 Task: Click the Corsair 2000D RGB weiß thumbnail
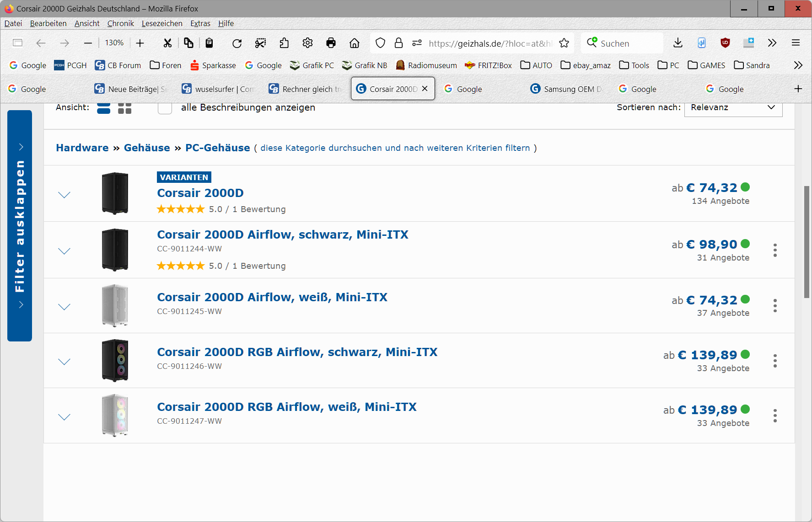pos(115,415)
